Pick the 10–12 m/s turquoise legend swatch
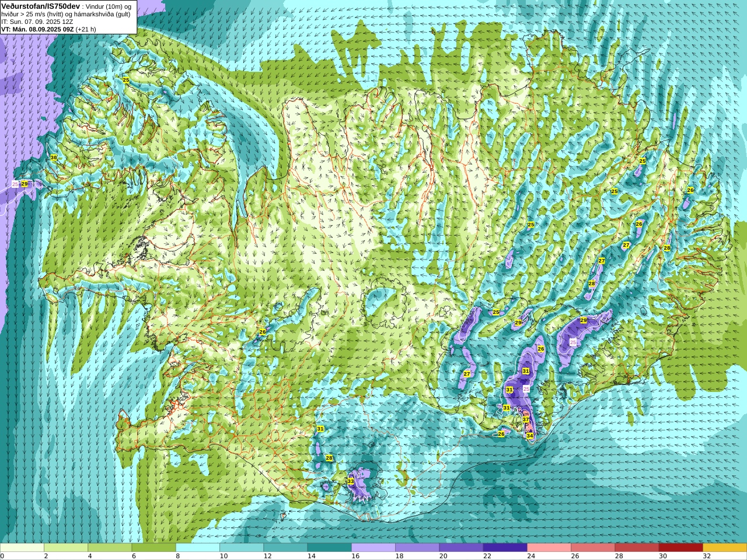 click(x=242, y=548)
